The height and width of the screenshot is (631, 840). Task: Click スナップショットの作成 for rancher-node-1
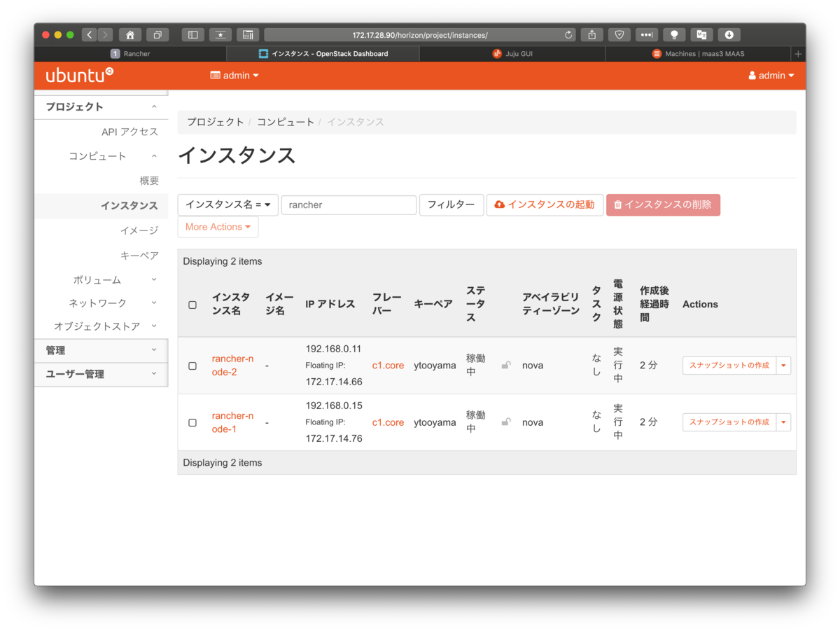coord(729,422)
